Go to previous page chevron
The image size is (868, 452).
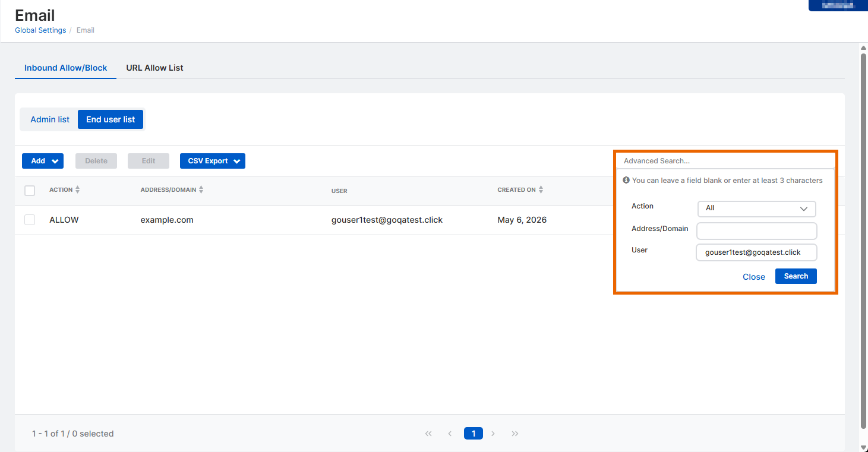point(450,434)
